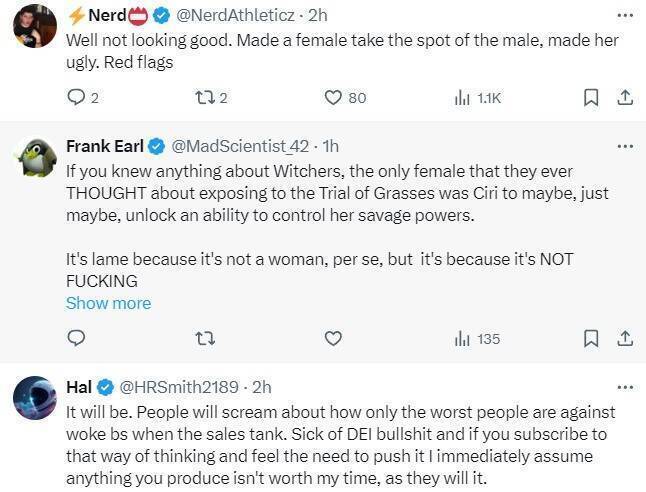Like the NerdAthleticz tweet
646x492 pixels.
[334, 97]
